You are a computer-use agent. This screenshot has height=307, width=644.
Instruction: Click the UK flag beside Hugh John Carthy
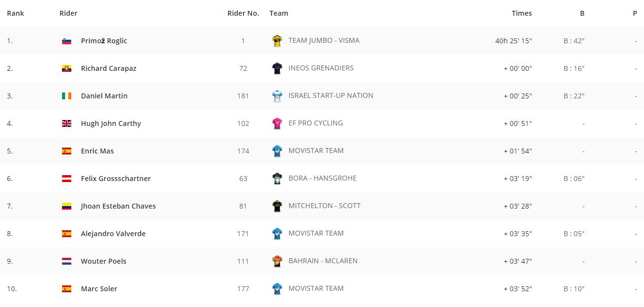[x=66, y=123]
